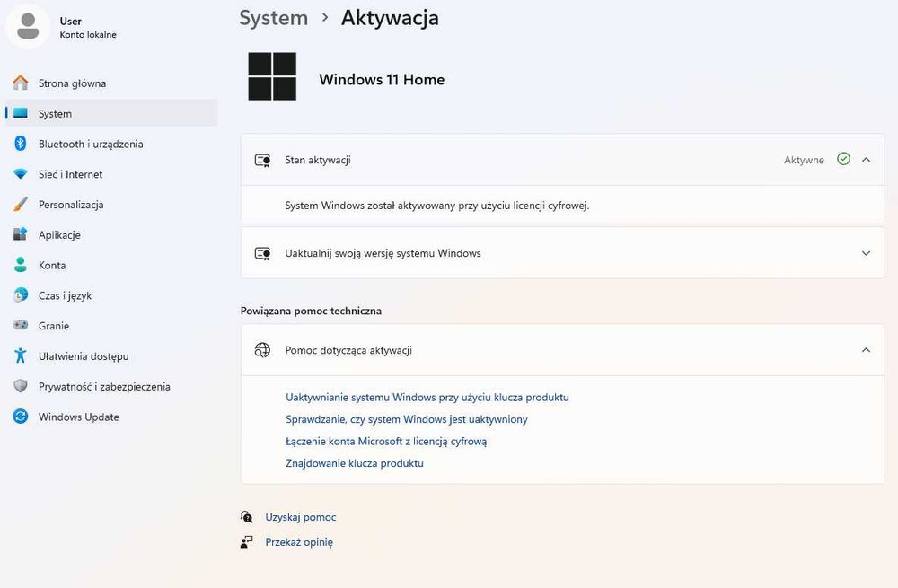
Task: Open link Znajdowanie klucza produktu
Action: click(x=354, y=464)
